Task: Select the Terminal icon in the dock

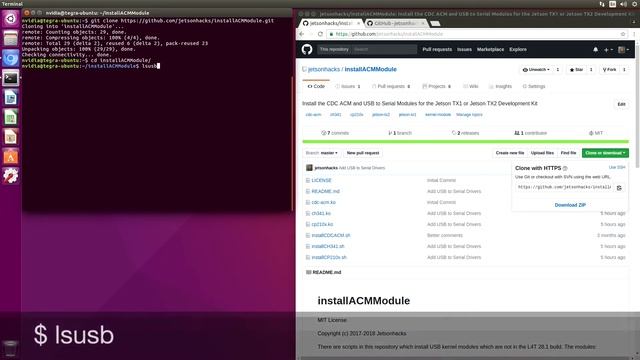Action: [11, 78]
